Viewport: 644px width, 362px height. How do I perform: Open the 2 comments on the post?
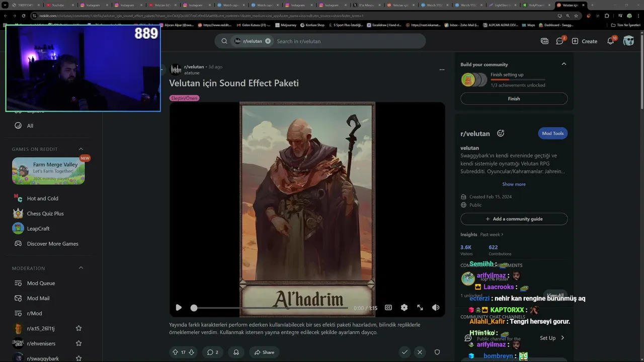212,352
